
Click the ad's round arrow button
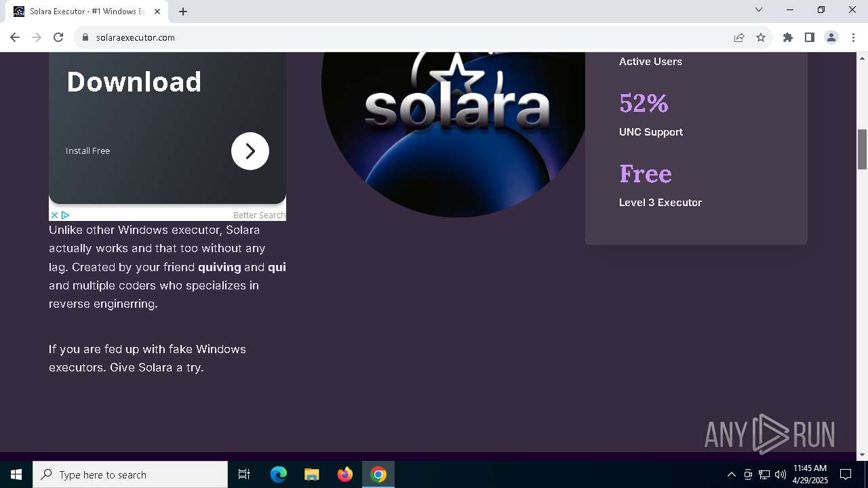250,151
